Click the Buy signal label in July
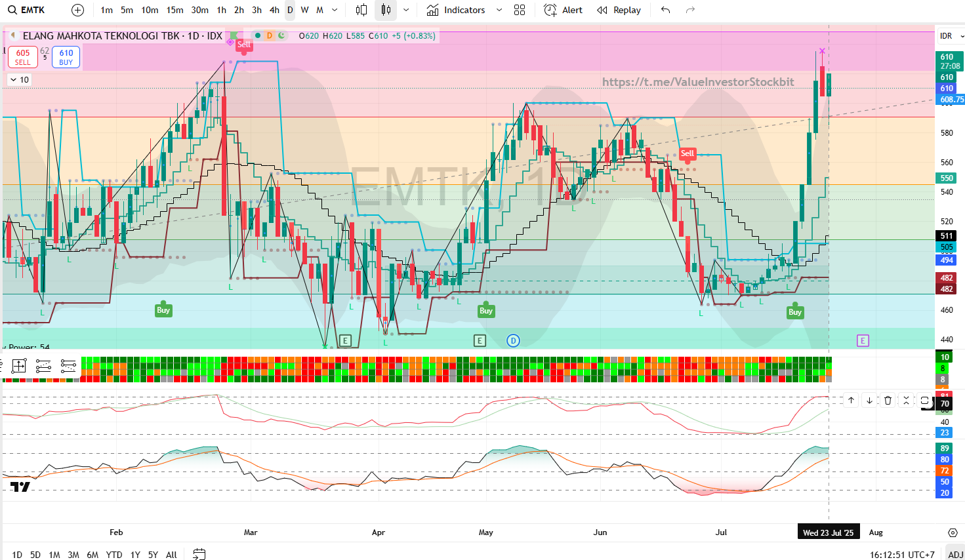Screen dimensions: 965x560 [795, 312]
